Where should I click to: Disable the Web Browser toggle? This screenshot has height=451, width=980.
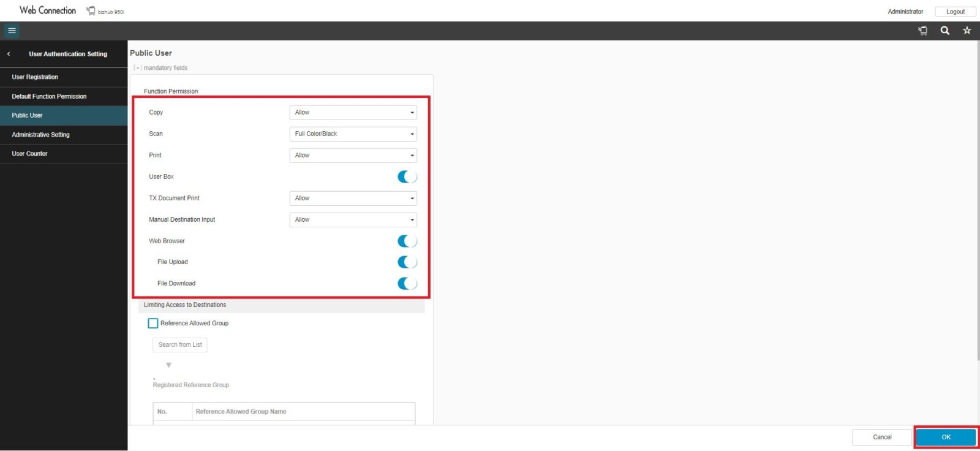point(407,241)
